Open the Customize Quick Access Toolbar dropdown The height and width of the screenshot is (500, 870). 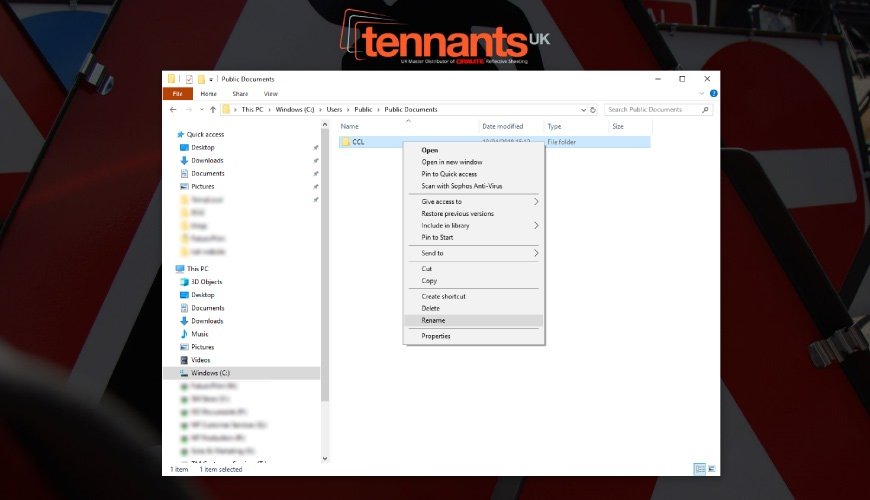point(211,79)
